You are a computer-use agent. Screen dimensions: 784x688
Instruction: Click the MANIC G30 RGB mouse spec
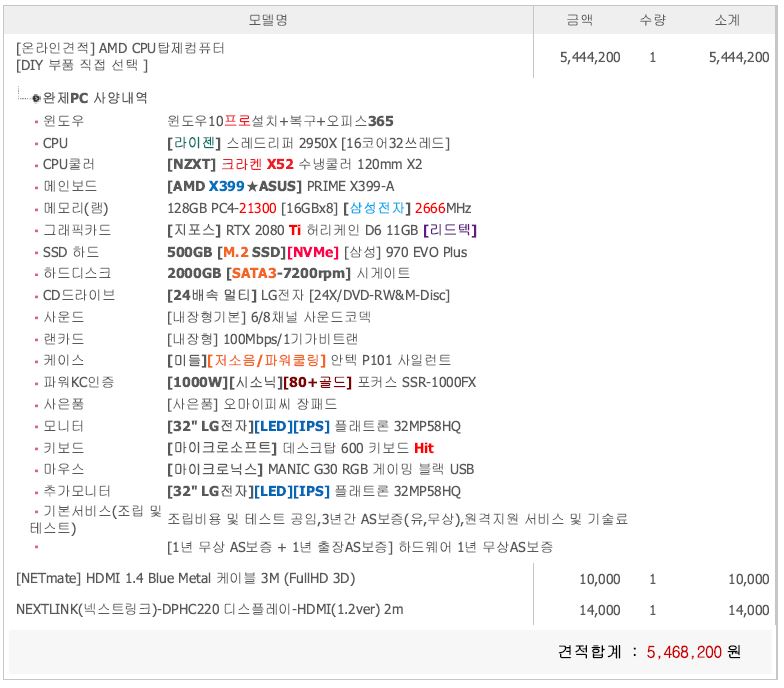320,469
